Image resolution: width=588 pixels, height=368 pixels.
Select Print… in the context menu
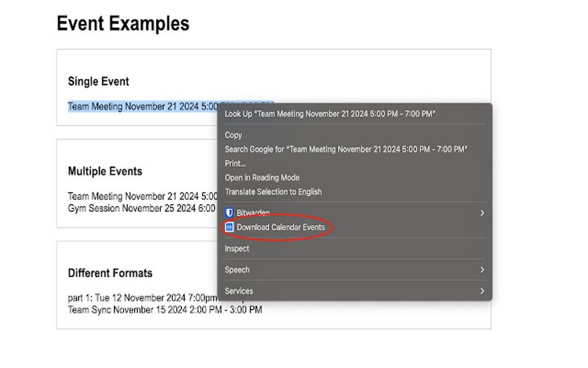click(x=235, y=163)
